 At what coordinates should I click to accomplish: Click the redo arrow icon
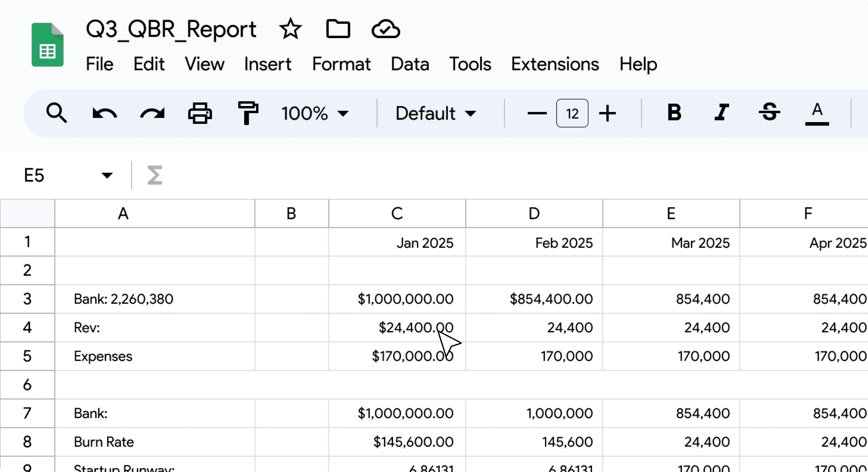click(152, 113)
